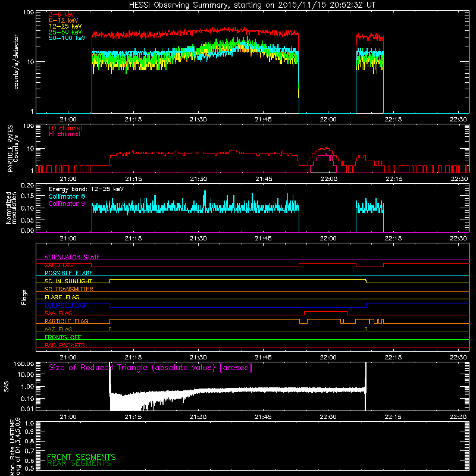Click the ATTENUATOR_STATE flag label
The height and width of the screenshot is (476, 476).
coord(72,257)
